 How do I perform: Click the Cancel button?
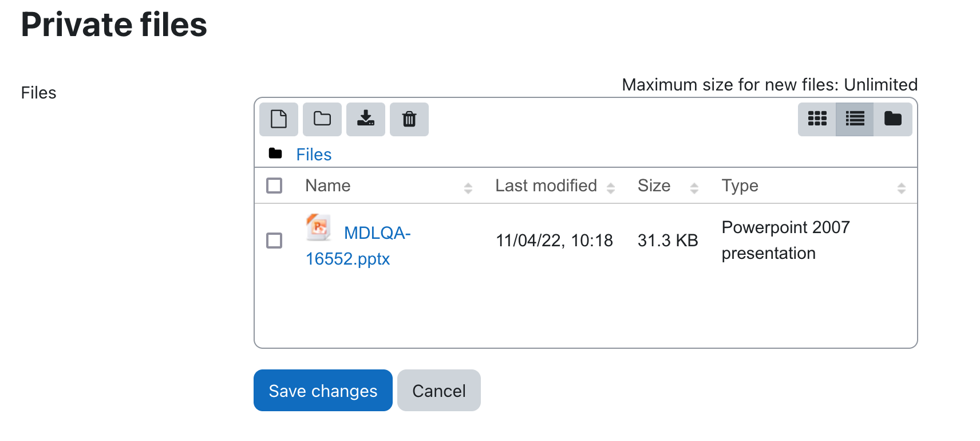pos(439,391)
